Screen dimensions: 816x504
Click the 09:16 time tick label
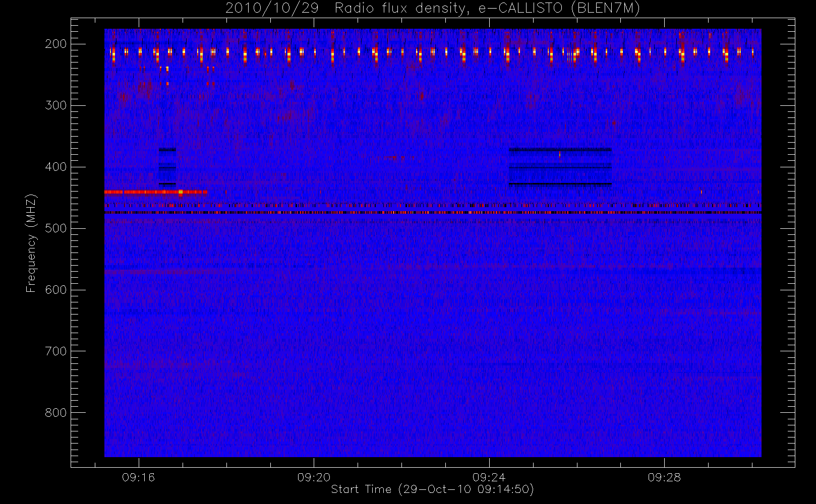138,477
